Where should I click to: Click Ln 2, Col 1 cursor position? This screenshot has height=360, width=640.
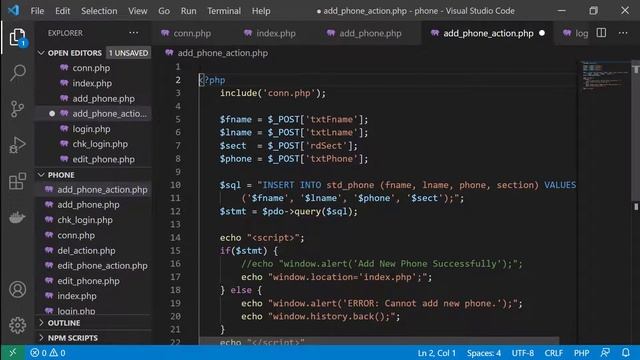436,353
